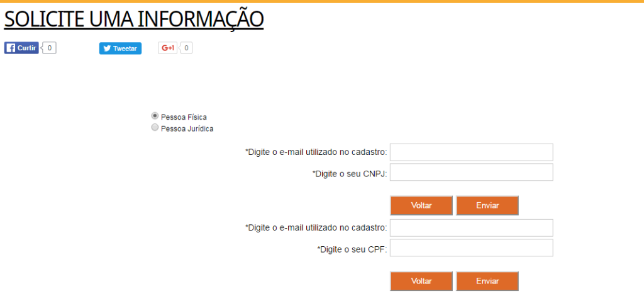Click the e-mail label beside the CPF form's first field
The width and height of the screenshot is (644, 308).
pyautogui.click(x=316, y=228)
